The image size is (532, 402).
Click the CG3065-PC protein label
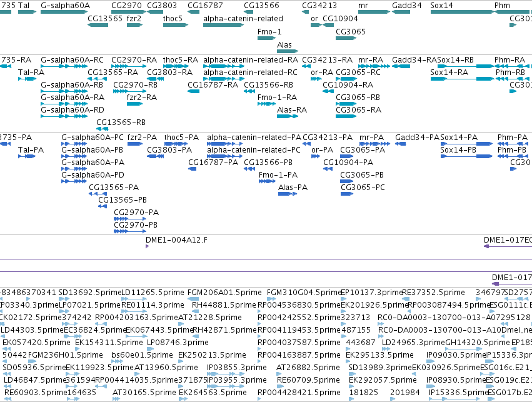363,188
